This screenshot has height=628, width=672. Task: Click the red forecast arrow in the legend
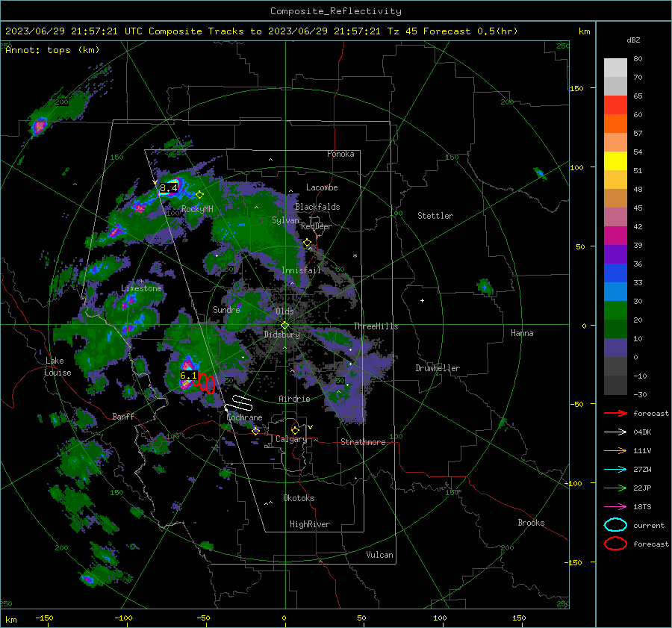[x=615, y=413]
